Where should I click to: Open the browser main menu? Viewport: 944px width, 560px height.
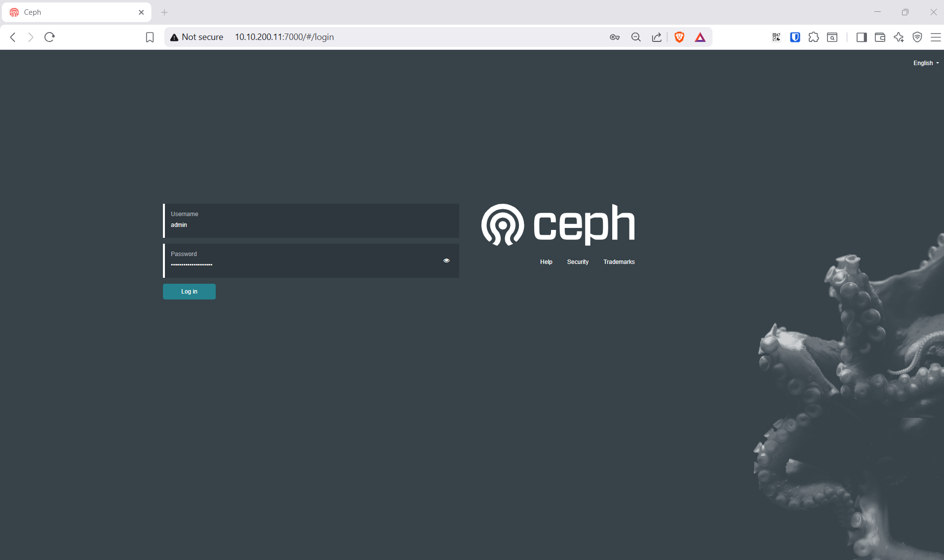[x=936, y=37]
